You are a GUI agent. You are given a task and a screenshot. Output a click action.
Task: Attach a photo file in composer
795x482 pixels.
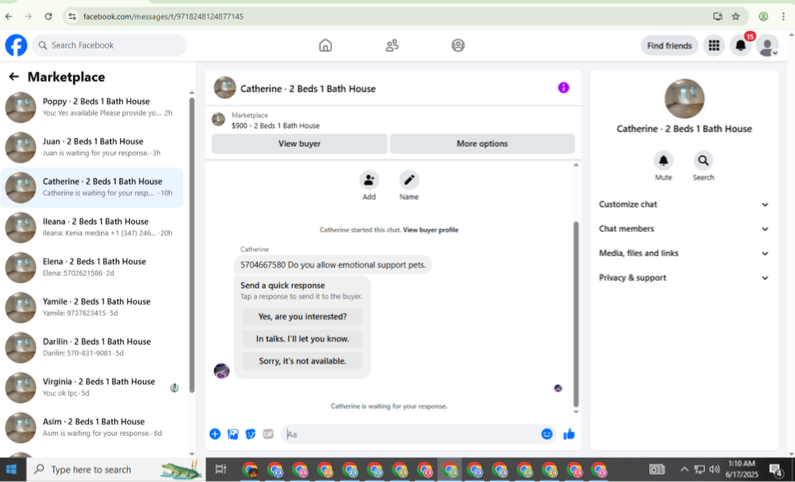click(x=233, y=434)
